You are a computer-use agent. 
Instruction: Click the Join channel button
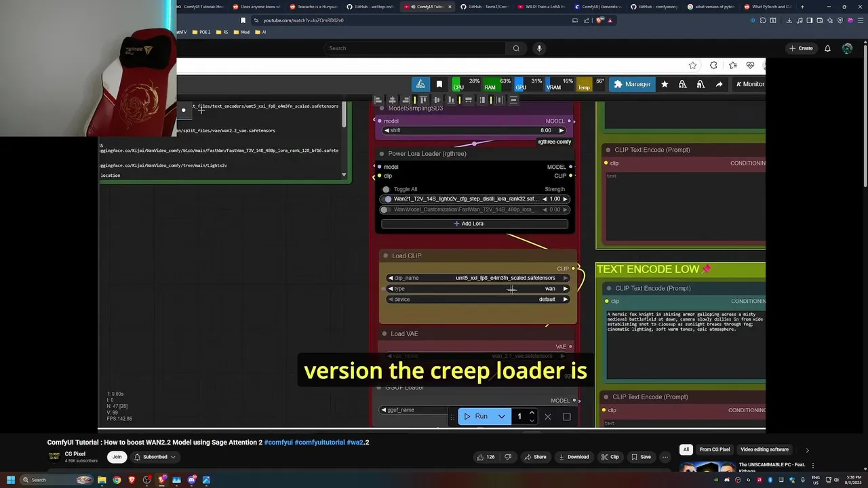(x=117, y=457)
